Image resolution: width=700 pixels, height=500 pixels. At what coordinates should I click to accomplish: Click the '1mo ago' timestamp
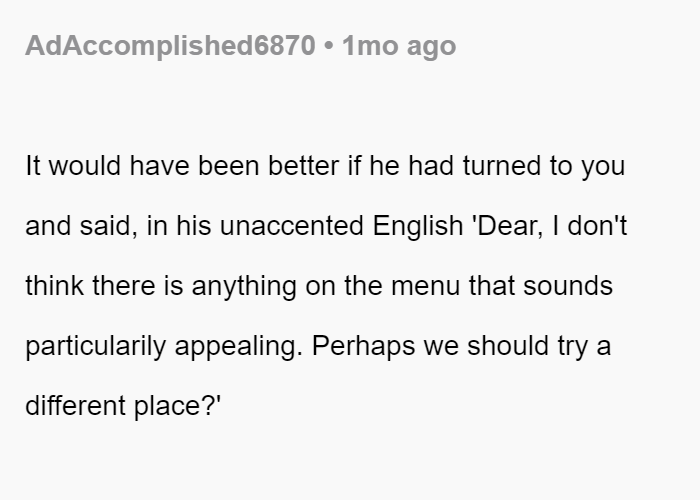click(x=399, y=46)
